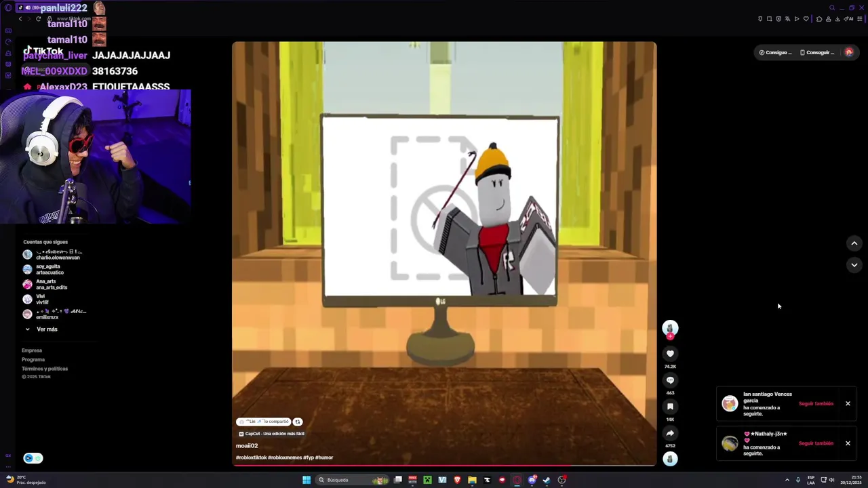
Task: Dismiss the Ian santiago follow notification
Action: [x=848, y=404]
